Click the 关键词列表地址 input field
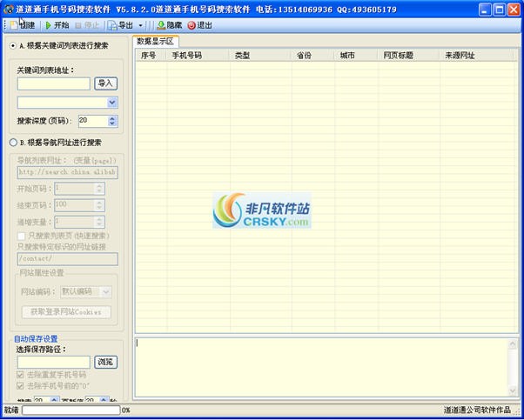 (54, 83)
